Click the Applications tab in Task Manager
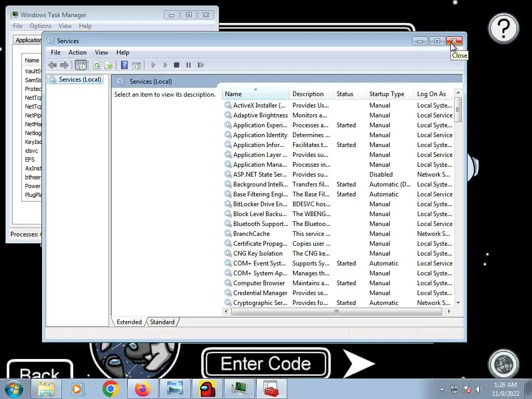 pyautogui.click(x=28, y=40)
